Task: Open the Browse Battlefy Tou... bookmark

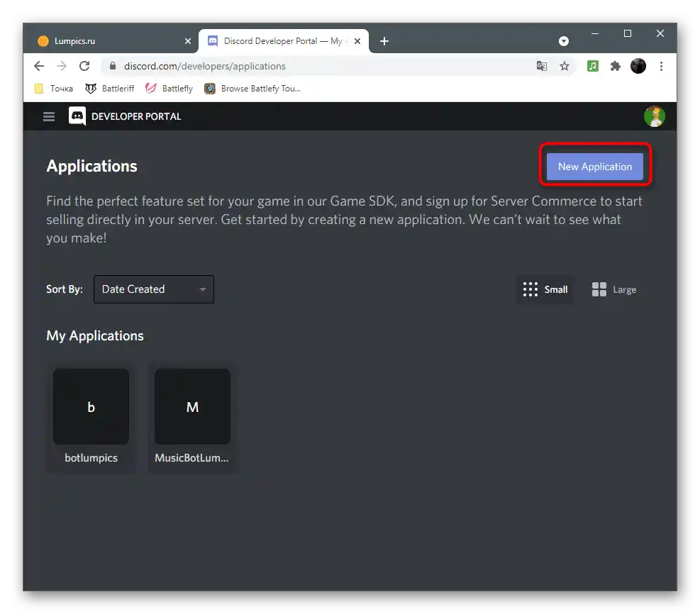Action: pyautogui.click(x=252, y=89)
